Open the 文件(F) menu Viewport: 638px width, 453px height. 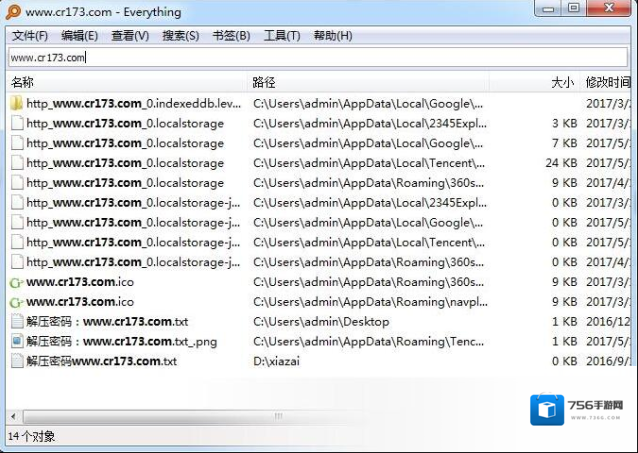click(30, 36)
